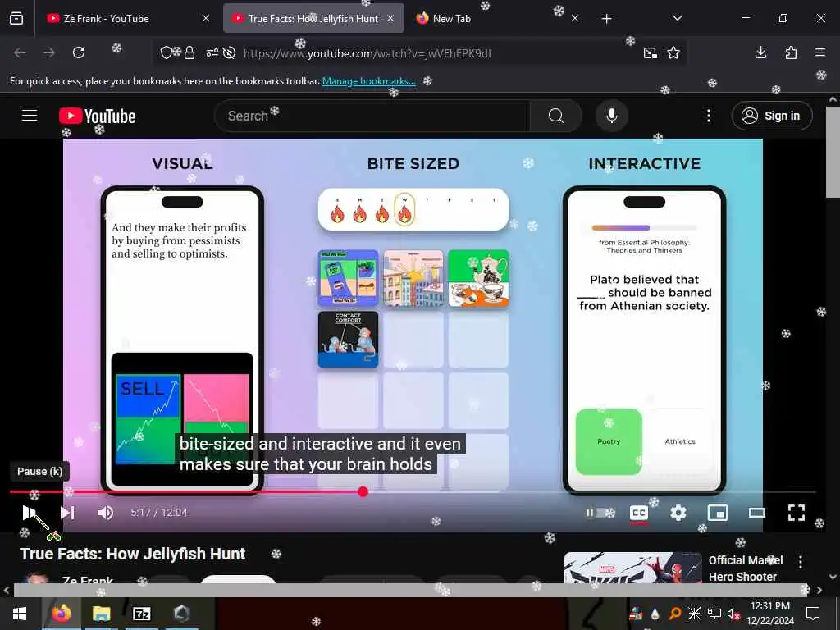Open the Firefox View icon
Screen dimensions: 840x630
[x=16, y=18]
